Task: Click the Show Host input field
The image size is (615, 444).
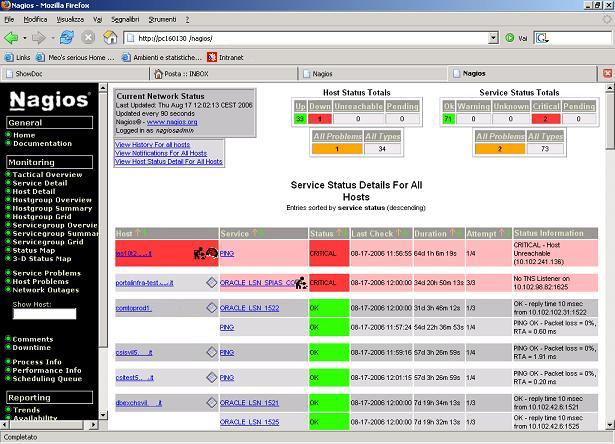Action: pos(44,314)
